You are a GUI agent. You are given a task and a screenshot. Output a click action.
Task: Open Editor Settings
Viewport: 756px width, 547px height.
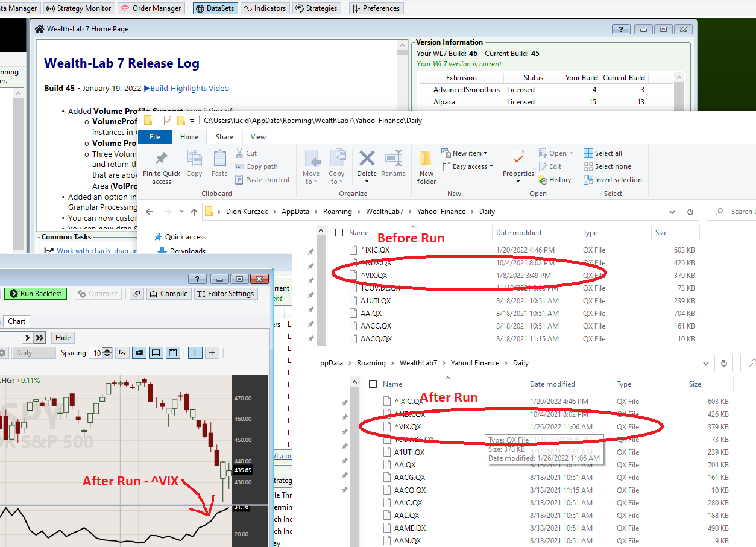tap(226, 294)
